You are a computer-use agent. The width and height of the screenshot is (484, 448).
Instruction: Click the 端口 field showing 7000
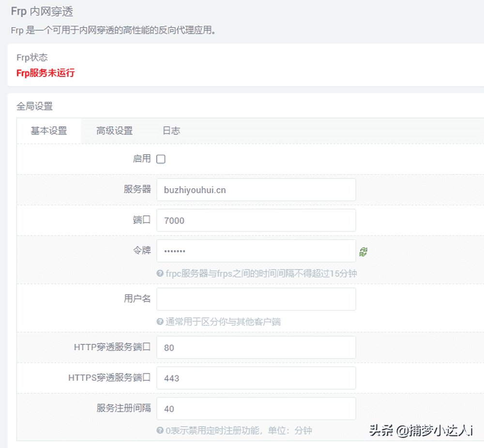point(256,220)
